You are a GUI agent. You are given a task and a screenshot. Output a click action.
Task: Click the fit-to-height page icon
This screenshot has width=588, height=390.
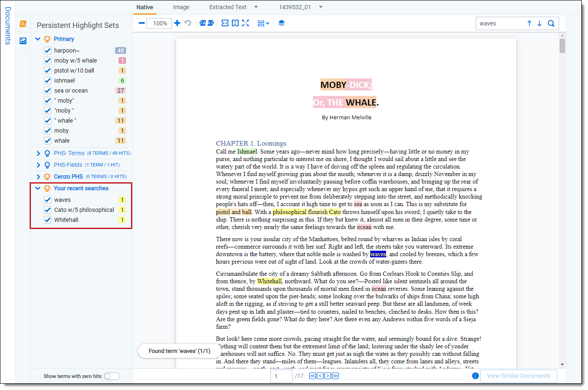pos(235,23)
